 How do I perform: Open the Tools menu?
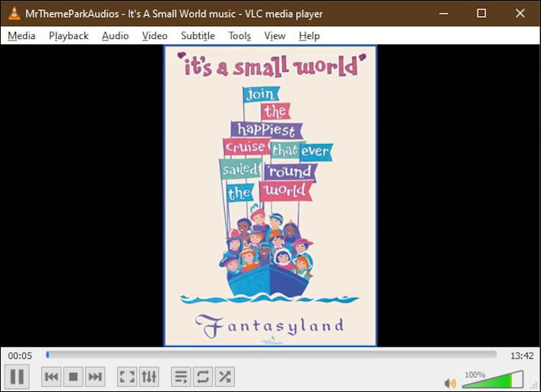(x=240, y=36)
